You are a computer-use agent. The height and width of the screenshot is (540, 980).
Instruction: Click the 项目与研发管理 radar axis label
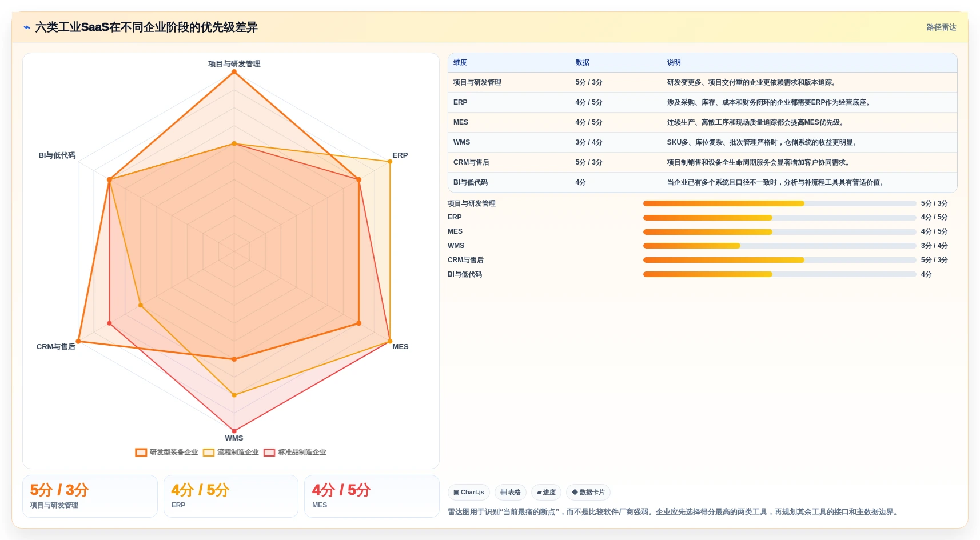[234, 64]
